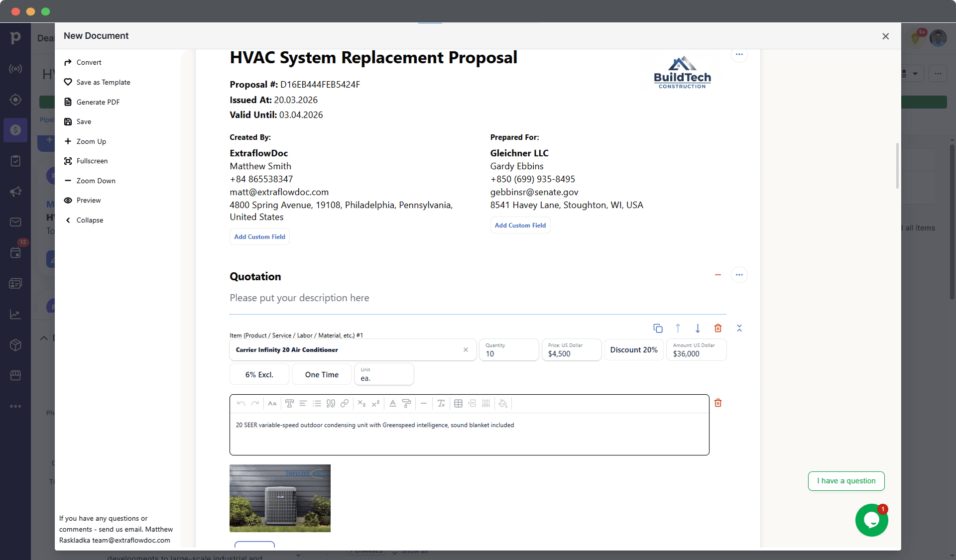The height and width of the screenshot is (560, 956).
Task: Delete the item description block
Action: [718, 403]
